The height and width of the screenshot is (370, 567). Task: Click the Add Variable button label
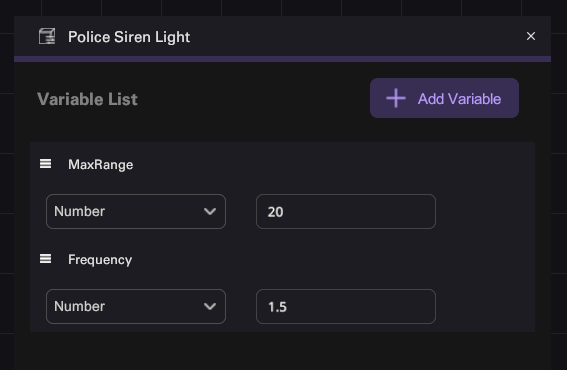tap(459, 99)
